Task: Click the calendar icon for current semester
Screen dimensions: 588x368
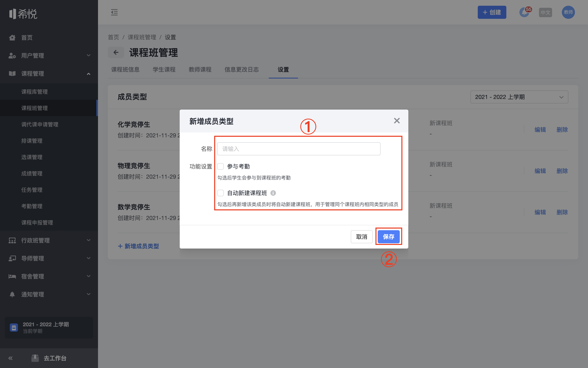Action: click(14, 328)
